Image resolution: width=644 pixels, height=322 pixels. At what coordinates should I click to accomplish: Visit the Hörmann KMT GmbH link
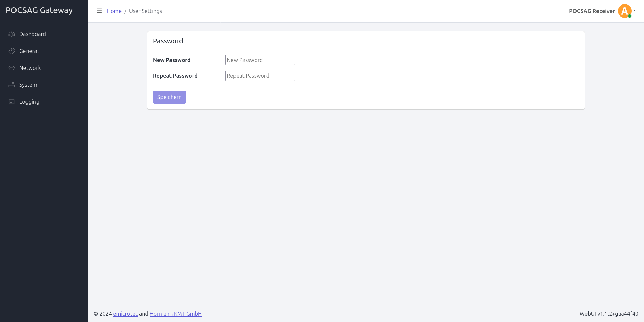click(176, 314)
